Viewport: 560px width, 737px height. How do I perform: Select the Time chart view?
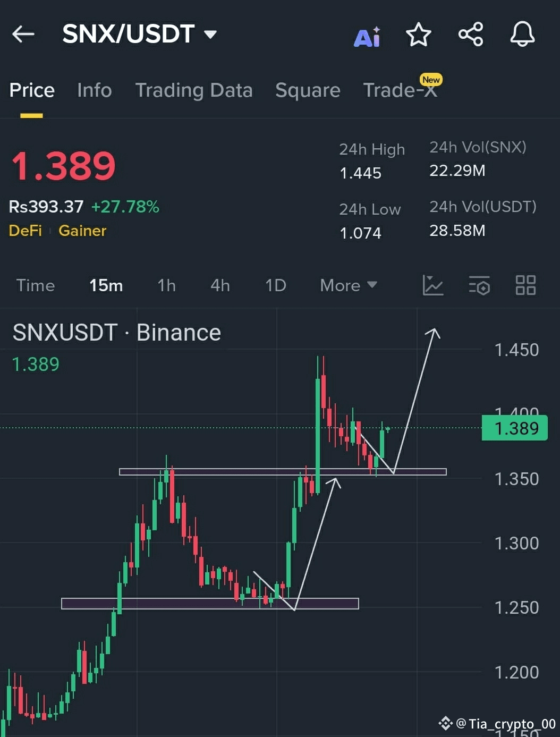click(36, 285)
